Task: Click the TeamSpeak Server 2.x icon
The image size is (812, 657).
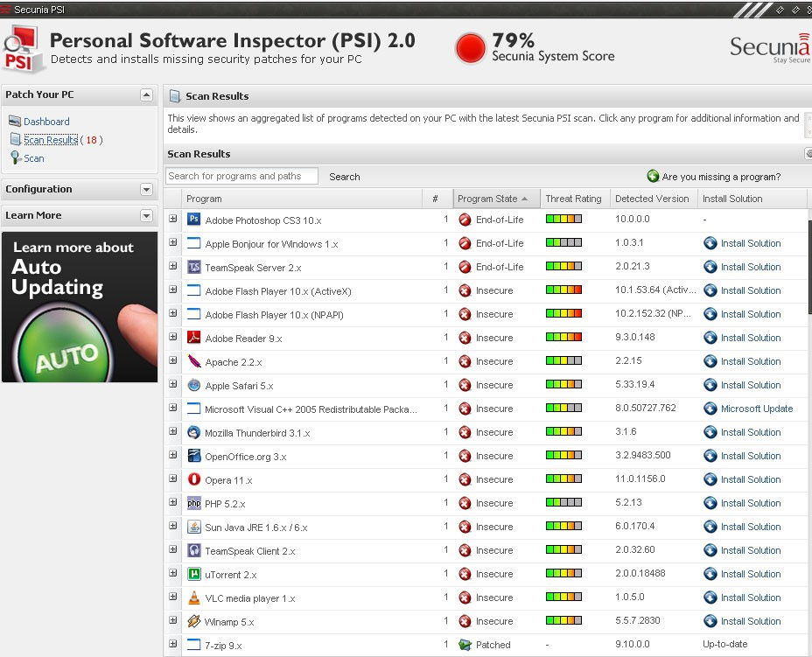Action: (193, 267)
